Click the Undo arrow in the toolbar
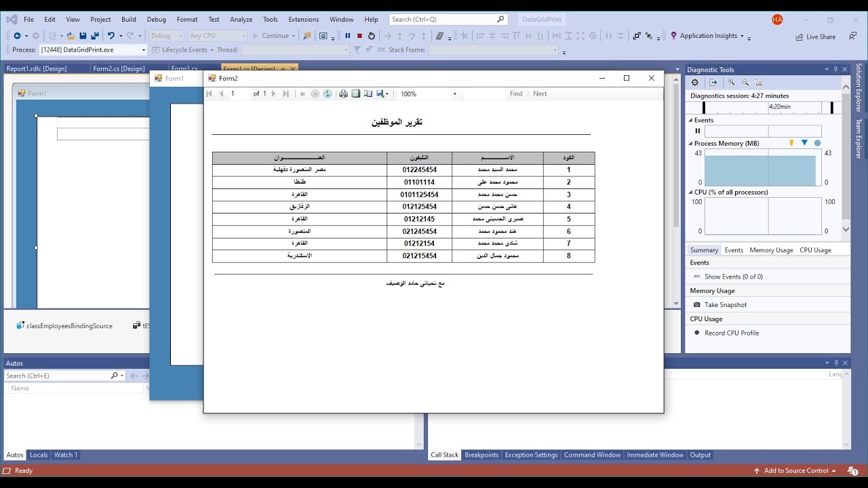 click(x=111, y=36)
